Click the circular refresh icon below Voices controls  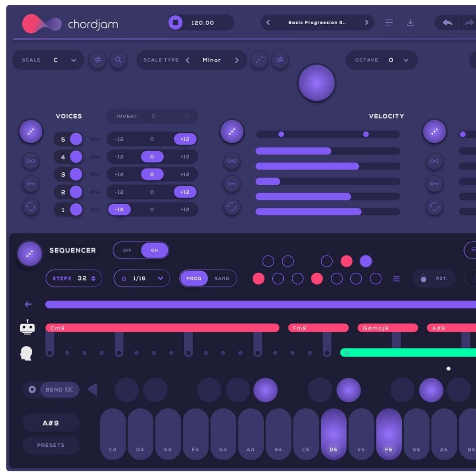point(30,206)
